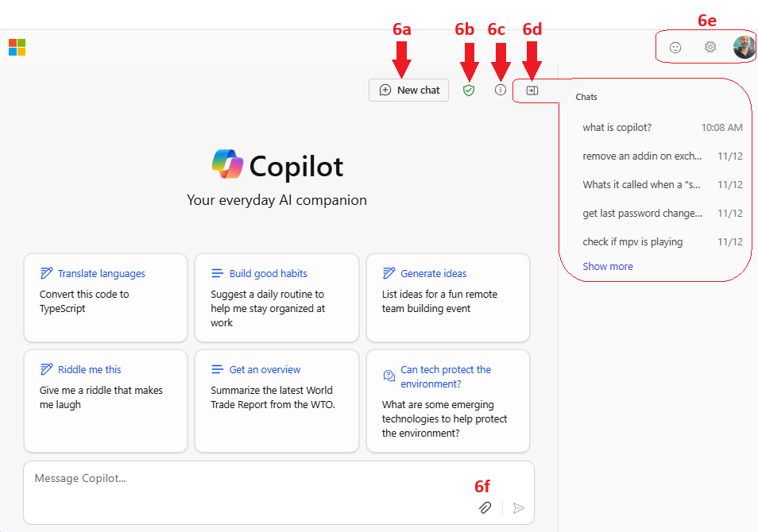Open "get last password change..." chat
Image resolution: width=758 pixels, height=532 pixels.
click(663, 213)
